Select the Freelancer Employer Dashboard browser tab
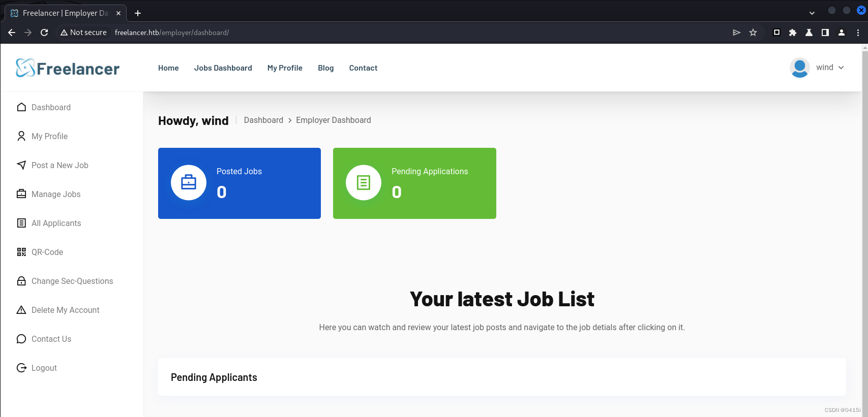The height and width of the screenshot is (417, 868). click(x=66, y=13)
